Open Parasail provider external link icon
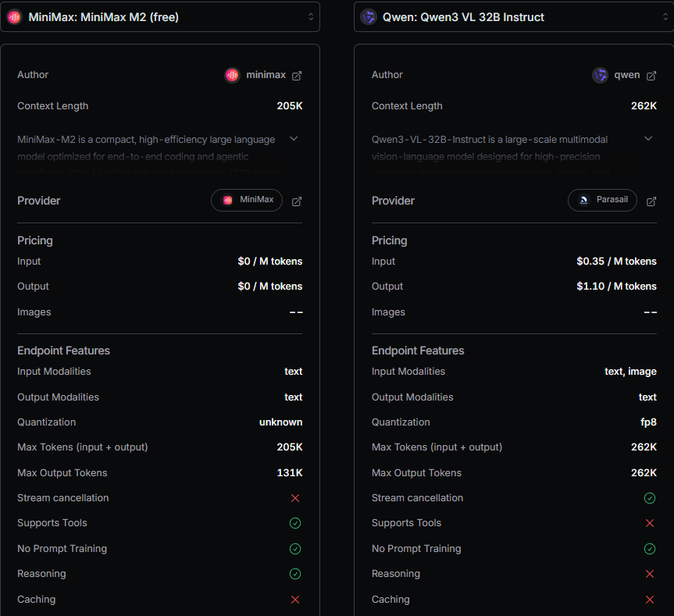The width and height of the screenshot is (674, 616). click(651, 201)
